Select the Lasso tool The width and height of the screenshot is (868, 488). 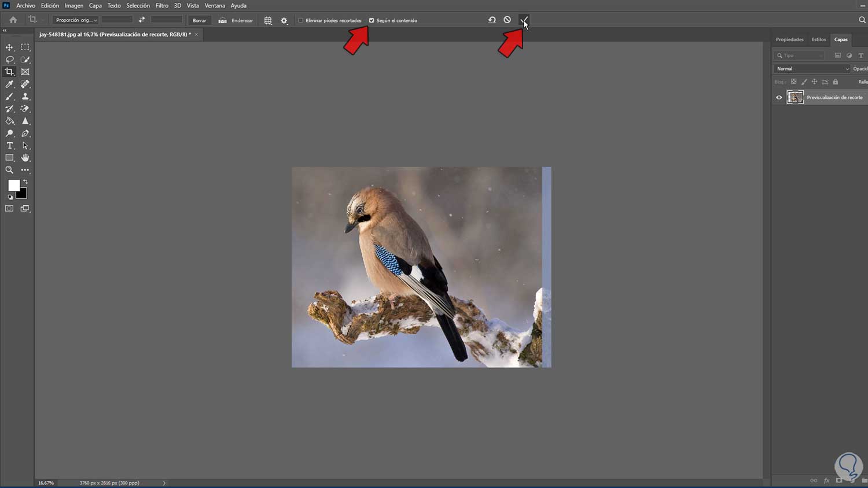coord(9,60)
